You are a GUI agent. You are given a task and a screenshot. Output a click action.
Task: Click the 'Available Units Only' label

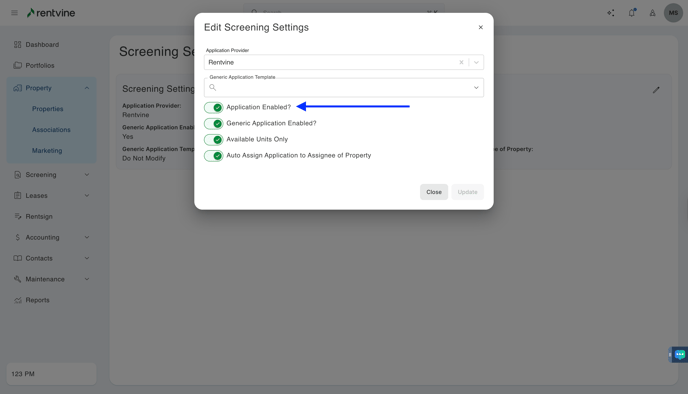(257, 139)
